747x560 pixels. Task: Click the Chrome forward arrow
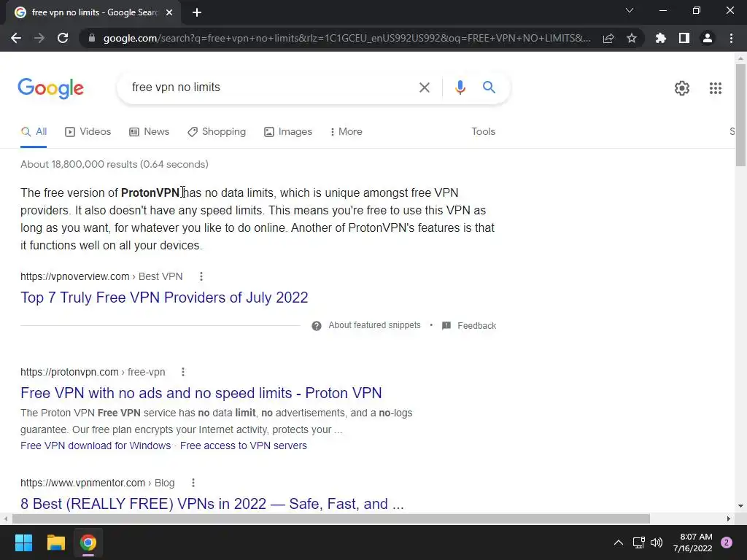point(39,38)
